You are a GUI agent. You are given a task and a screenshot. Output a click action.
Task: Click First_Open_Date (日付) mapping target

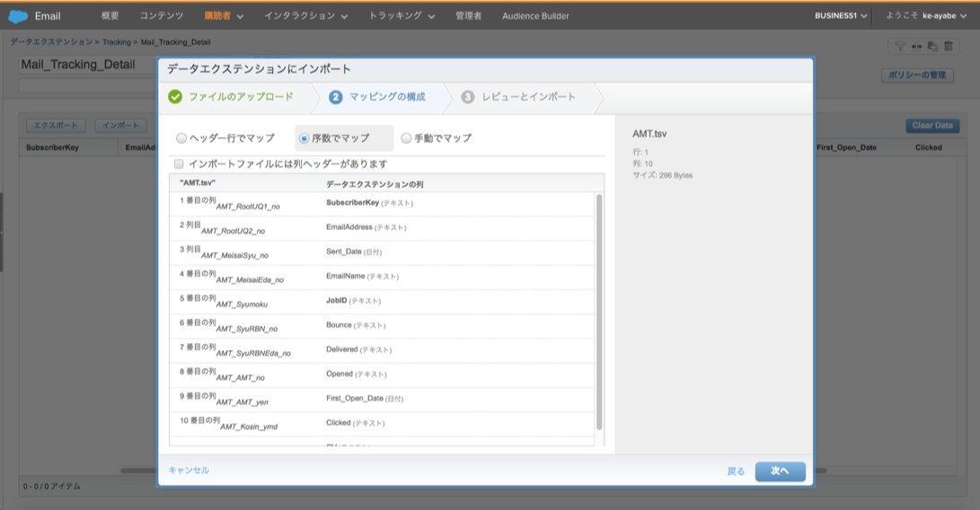click(365, 398)
